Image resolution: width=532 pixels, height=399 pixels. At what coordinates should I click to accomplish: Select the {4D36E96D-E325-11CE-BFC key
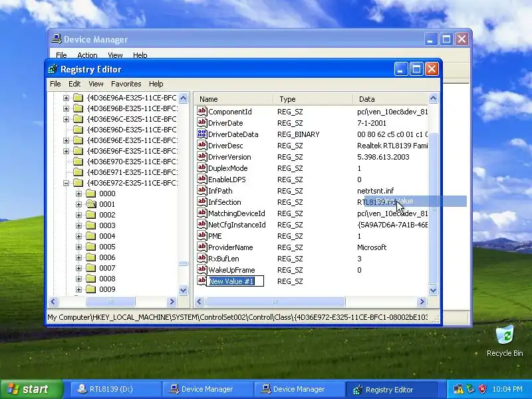coord(132,130)
